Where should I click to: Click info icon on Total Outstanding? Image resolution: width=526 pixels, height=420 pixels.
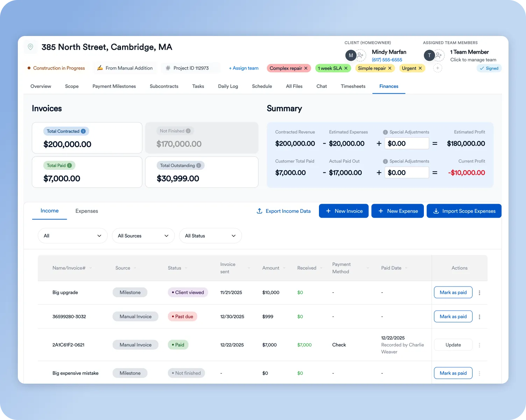point(199,166)
